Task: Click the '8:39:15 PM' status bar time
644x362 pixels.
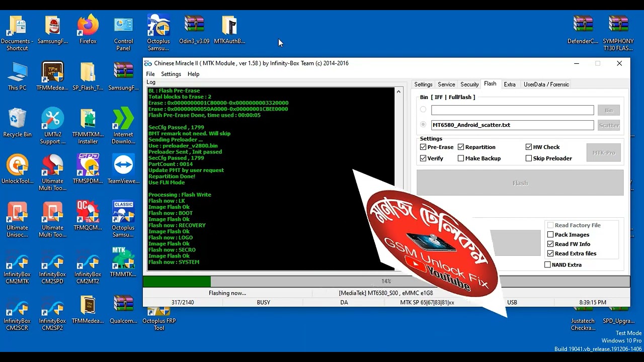Action: 593,303
